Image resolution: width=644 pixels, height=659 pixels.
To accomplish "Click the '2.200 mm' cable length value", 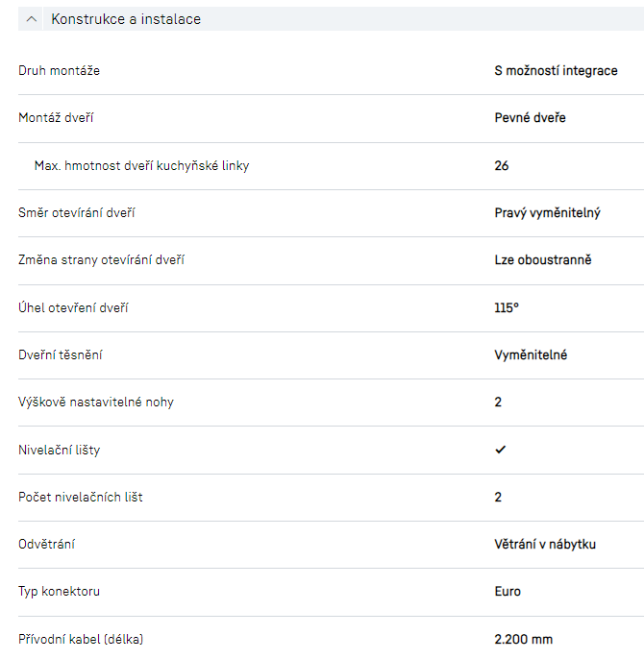I will tap(524, 640).
